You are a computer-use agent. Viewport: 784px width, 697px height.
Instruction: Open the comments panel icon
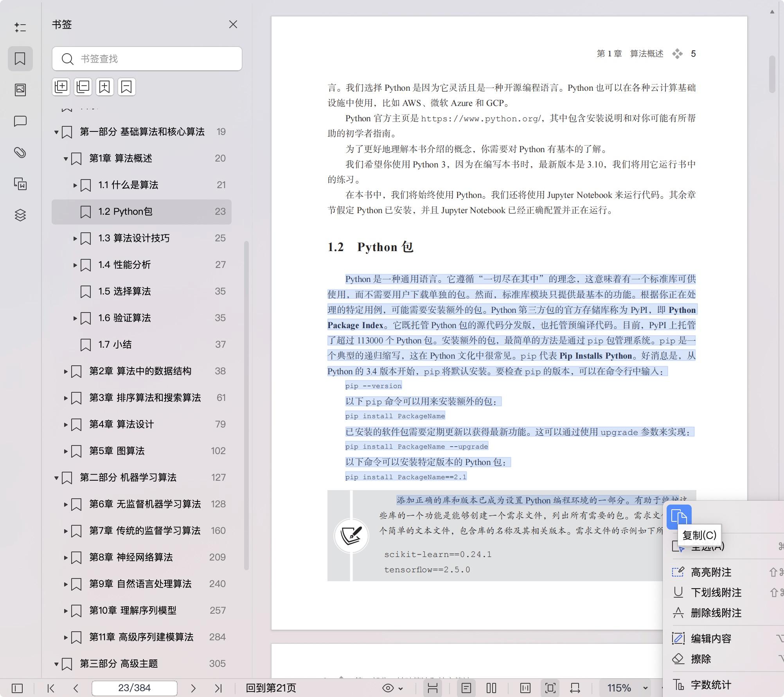20,121
